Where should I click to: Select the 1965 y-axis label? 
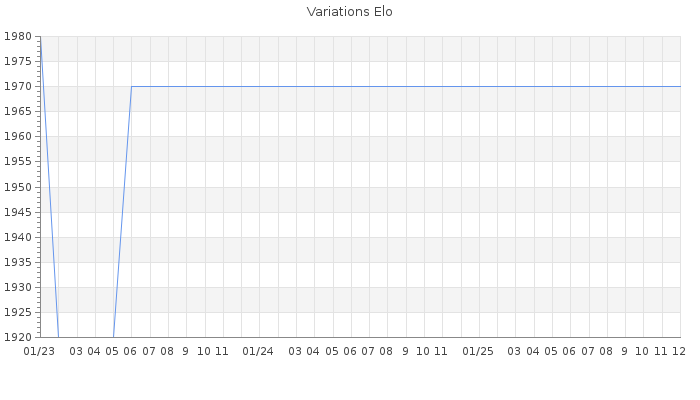point(18,111)
